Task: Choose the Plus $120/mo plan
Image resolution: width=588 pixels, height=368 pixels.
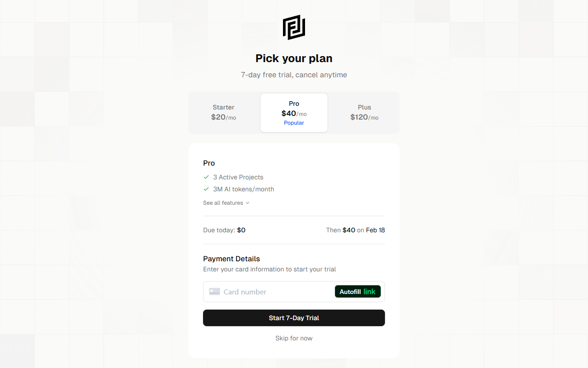Action: (x=364, y=112)
